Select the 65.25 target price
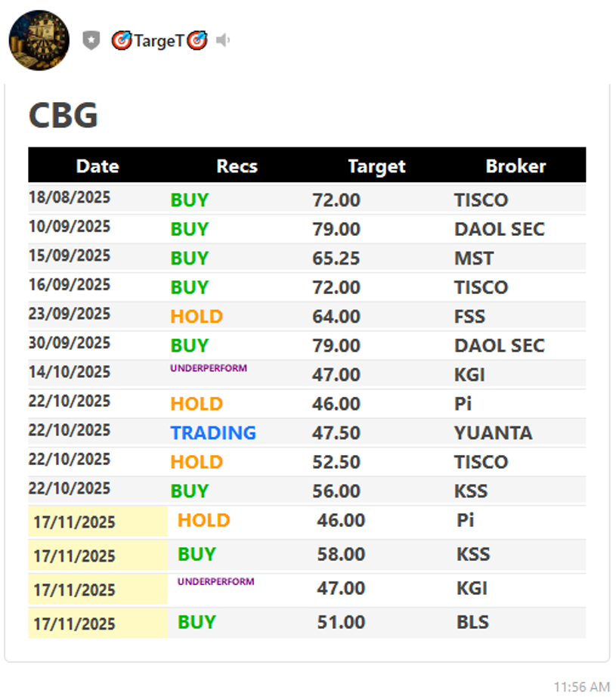The height and width of the screenshot is (697, 616). coord(336,259)
